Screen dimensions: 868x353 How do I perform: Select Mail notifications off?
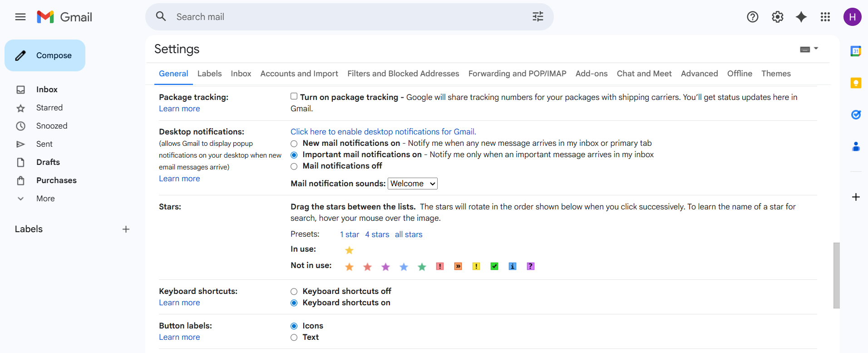tap(294, 166)
